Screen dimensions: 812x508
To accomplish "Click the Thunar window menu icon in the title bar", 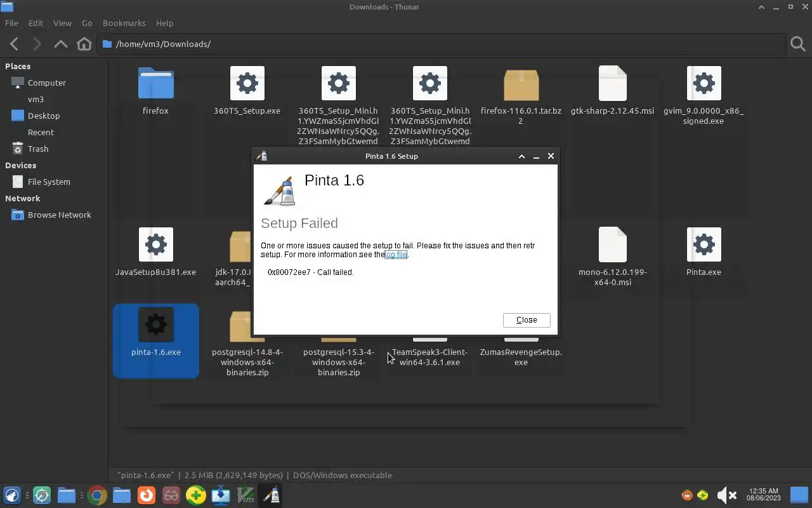I will (x=6, y=7).
